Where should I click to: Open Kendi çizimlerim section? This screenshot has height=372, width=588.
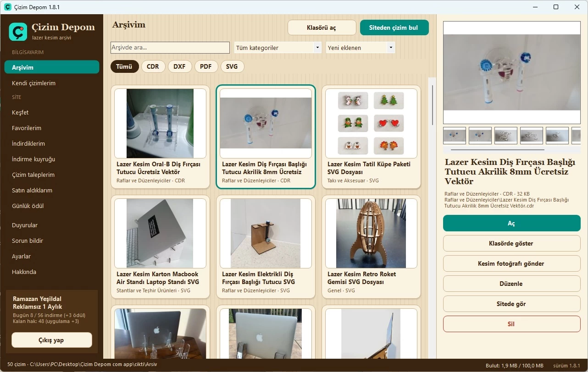point(52,83)
